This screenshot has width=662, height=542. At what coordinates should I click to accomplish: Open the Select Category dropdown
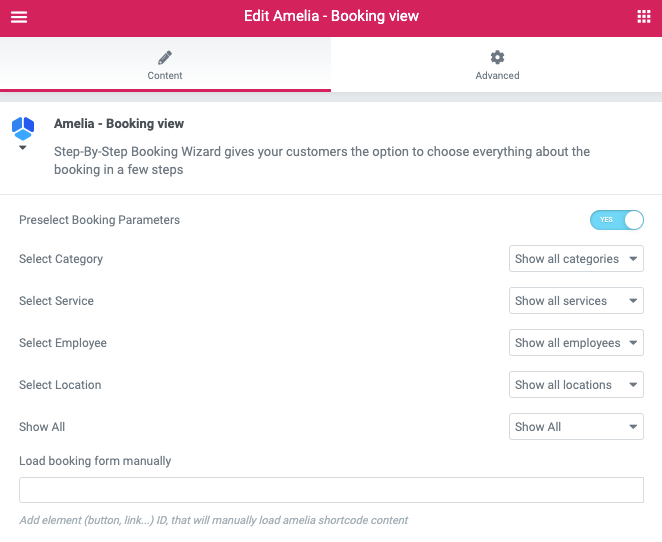(x=576, y=259)
